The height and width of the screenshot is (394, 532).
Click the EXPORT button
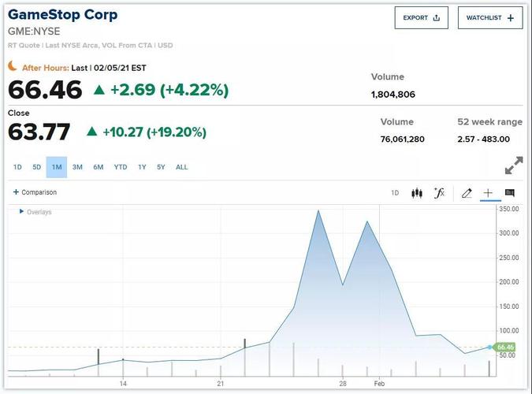(x=421, y=17)
